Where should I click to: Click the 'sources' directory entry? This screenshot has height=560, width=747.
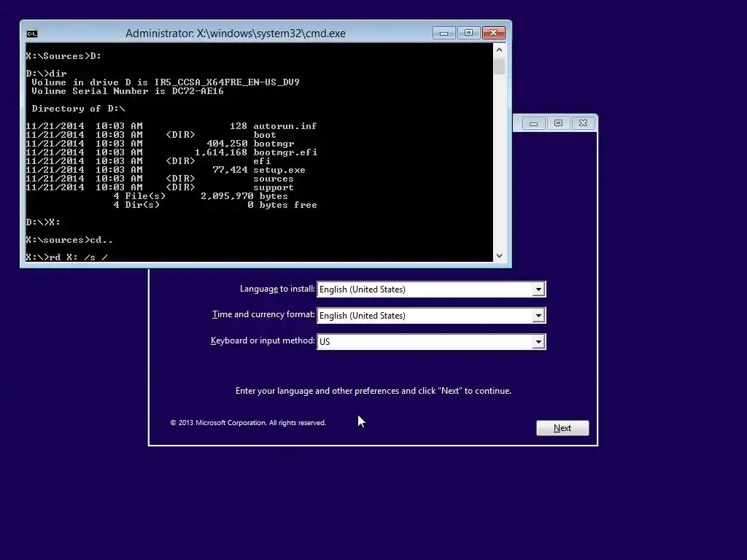(274, 179)
